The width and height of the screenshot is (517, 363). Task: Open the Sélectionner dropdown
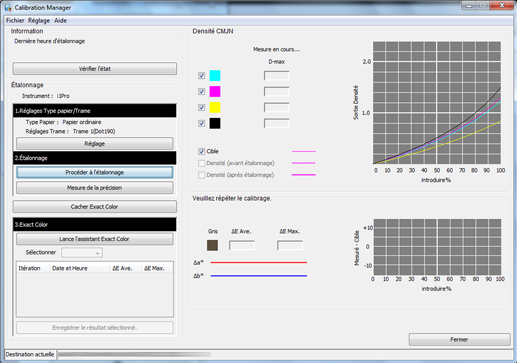tap(82, 253)
